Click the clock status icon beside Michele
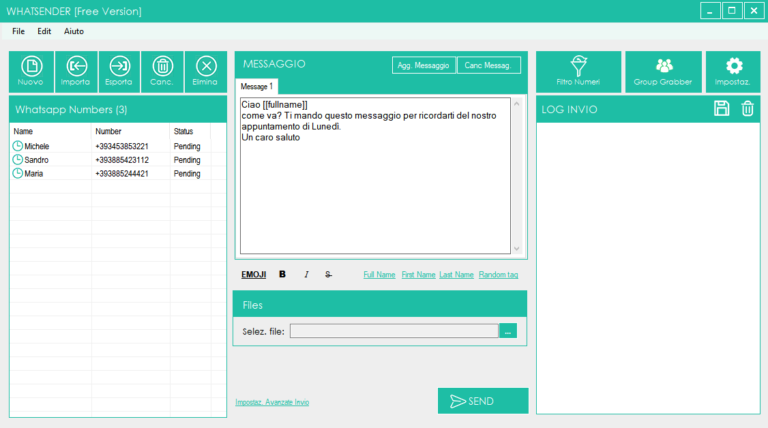768x428 pixels. click(18, 146)
